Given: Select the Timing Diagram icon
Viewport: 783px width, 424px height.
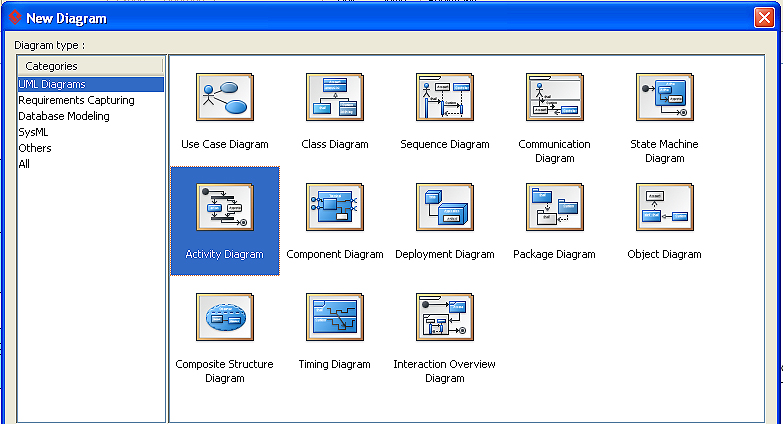Looking at the screenshot, I should click(x=334, y=317).
